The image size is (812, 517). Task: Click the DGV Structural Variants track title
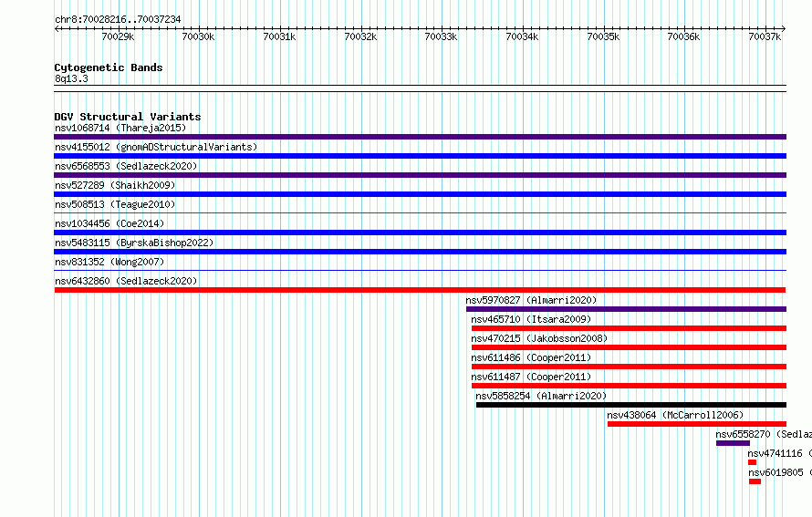coord(128,117)
